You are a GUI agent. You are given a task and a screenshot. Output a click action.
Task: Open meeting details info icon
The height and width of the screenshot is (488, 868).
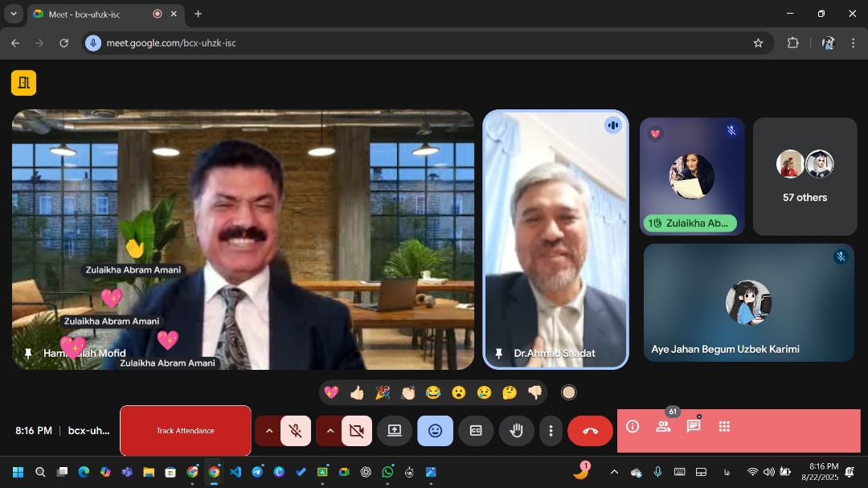tap(633, 427)
